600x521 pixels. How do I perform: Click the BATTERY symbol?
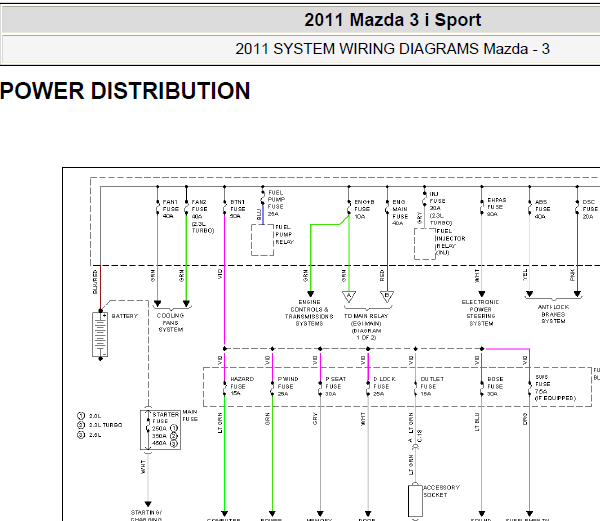(x=100, y=334)
